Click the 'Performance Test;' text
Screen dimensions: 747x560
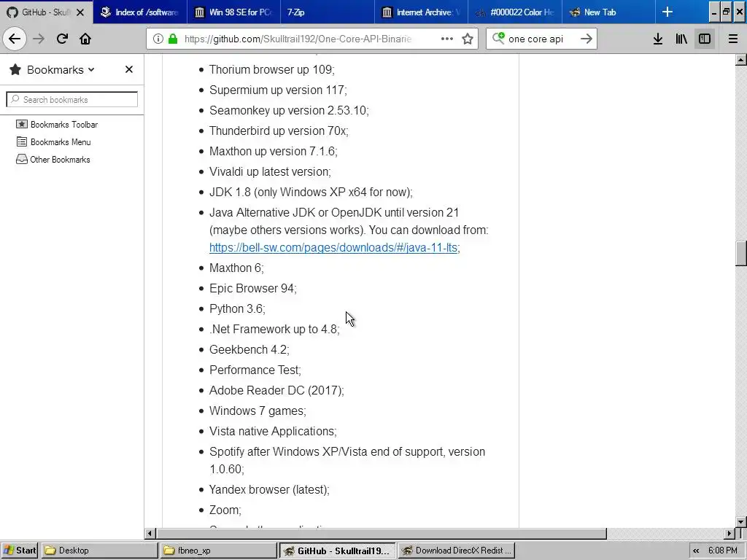click(255, 370)
